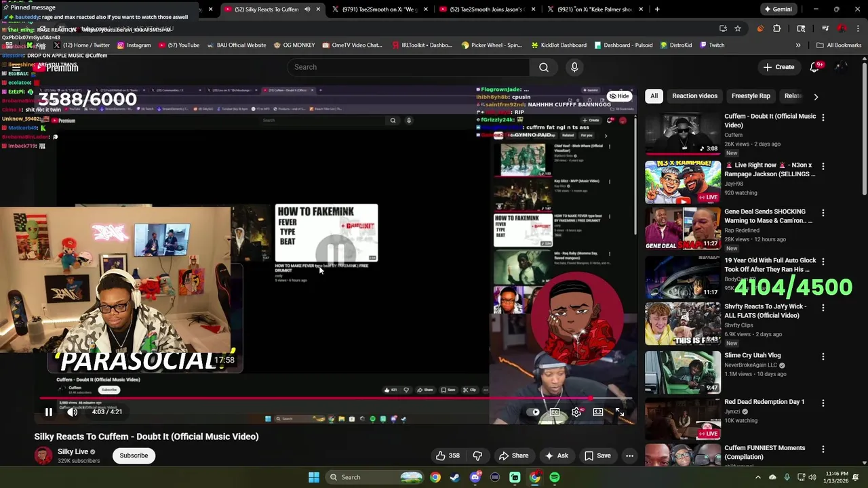This screenshot has width=868, height=488.
Task: Open the video player settings gear
Action: (576, 412)
